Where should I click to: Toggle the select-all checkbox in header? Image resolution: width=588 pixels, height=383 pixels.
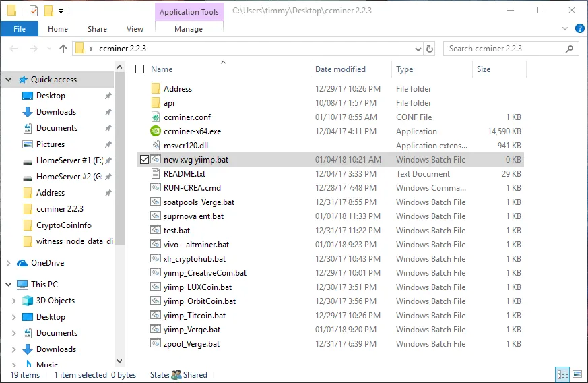click(140, 69)
